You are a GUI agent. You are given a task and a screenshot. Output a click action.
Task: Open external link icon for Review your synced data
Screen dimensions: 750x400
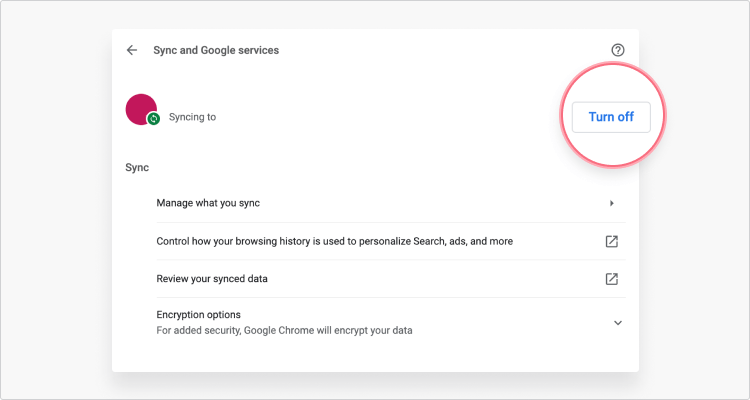coord(611,279)
